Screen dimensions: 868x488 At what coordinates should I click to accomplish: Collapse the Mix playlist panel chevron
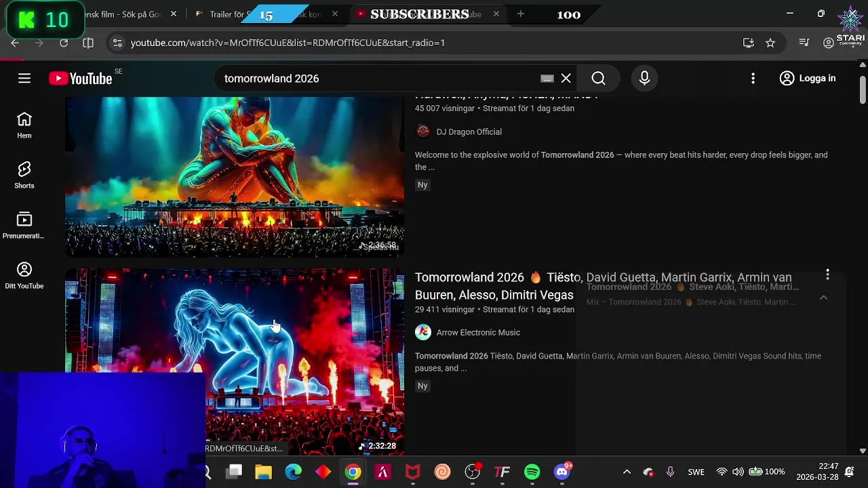tap(823, 298)
